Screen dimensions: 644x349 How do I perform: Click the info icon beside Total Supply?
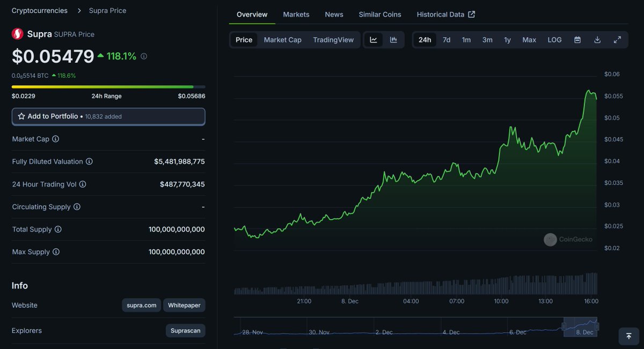pos(58,229)
